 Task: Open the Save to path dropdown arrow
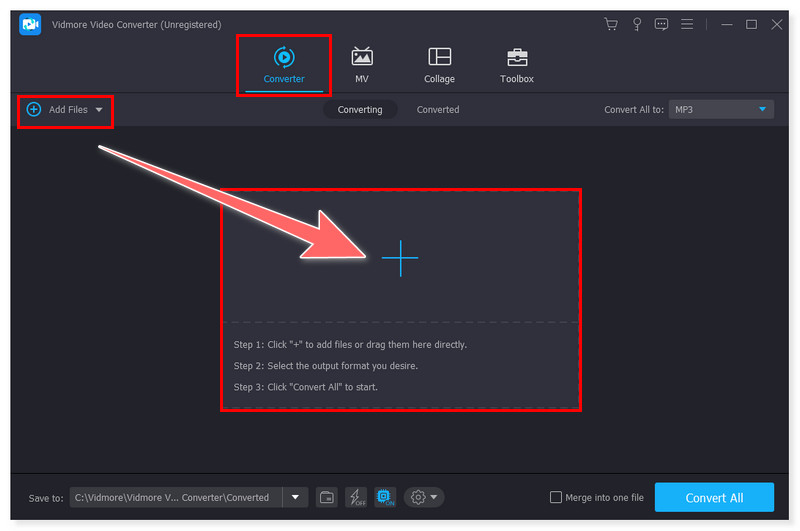tap(295, 497)
